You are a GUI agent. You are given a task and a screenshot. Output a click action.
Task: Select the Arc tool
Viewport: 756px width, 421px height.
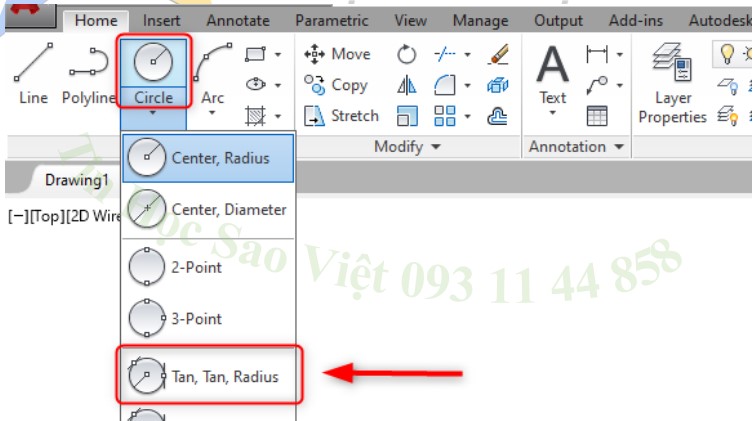pyautogui.click(x=212, y=73)
